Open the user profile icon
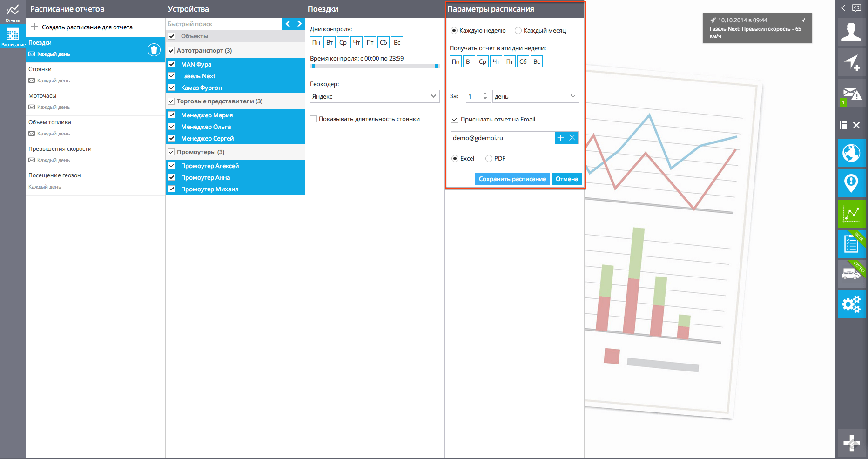 click(x=851, y=33)
